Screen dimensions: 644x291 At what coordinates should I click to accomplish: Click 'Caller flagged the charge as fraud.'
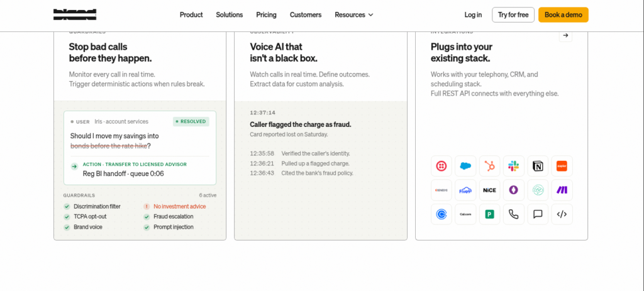pos(301,124)
